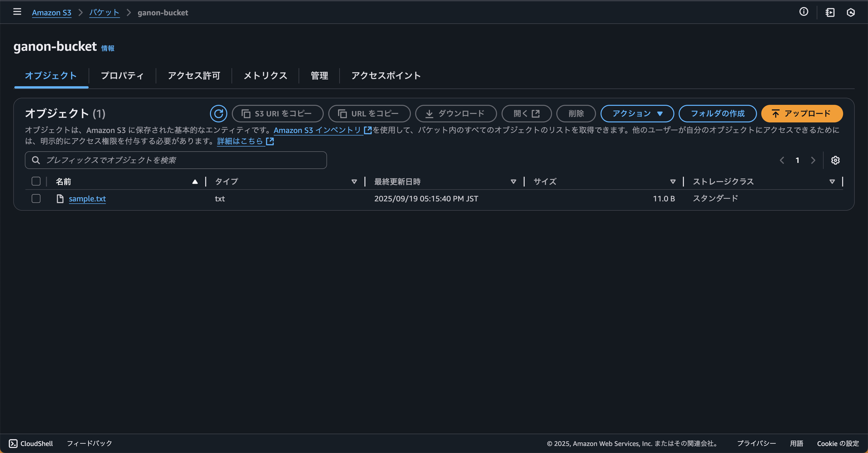
Task: Open table preferences gear icon
Action: (x=835, y=160)
